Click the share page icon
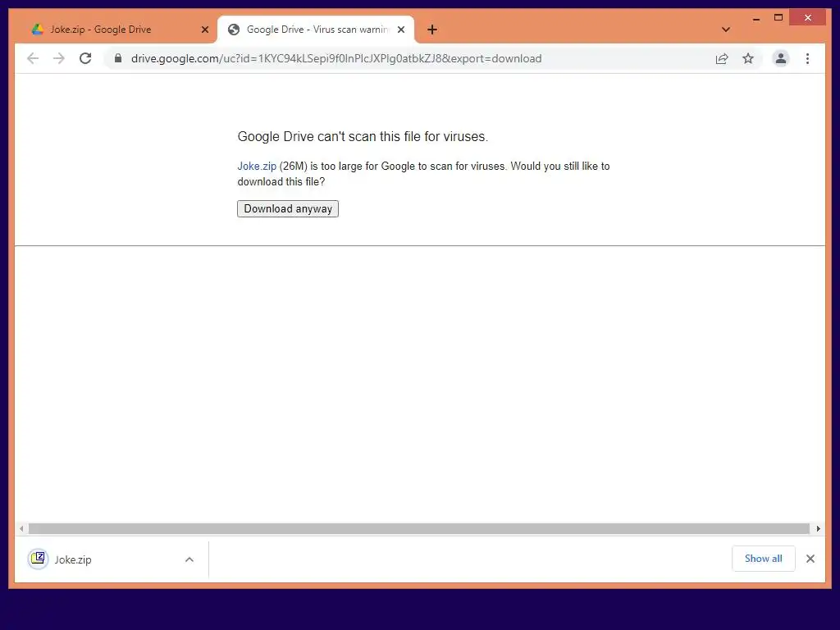This screenshot has height=630, width=840. click(722, 58)
